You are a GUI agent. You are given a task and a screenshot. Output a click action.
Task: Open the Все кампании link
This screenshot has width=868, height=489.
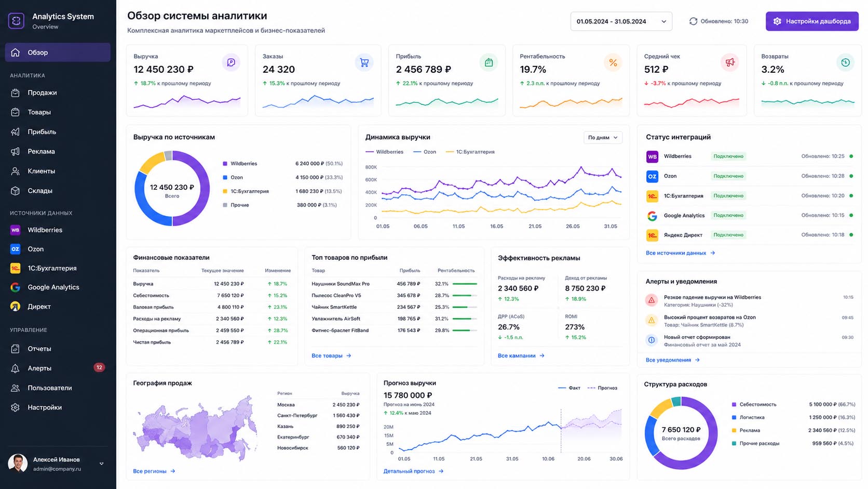click(521, 356)
